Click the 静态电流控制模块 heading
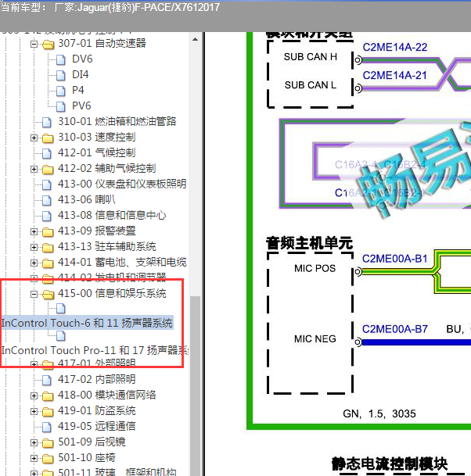471x476 pixels. pyautogui.click(x=390, y=463)
